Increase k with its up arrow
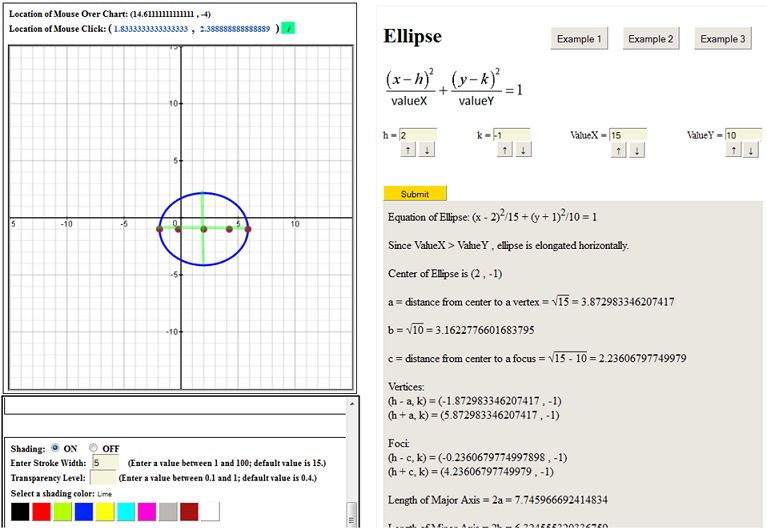Viewport: 767px width, 530px height. click(x=505, y=150)
